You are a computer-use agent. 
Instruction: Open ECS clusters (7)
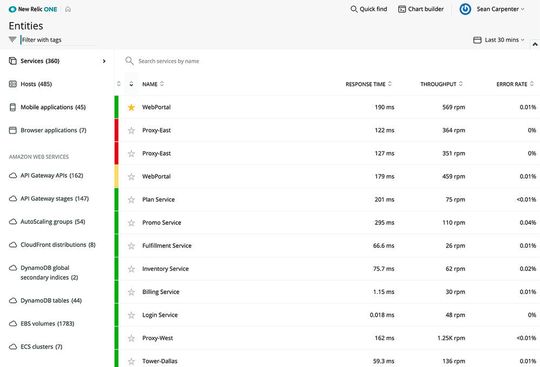tap(41, 346)
